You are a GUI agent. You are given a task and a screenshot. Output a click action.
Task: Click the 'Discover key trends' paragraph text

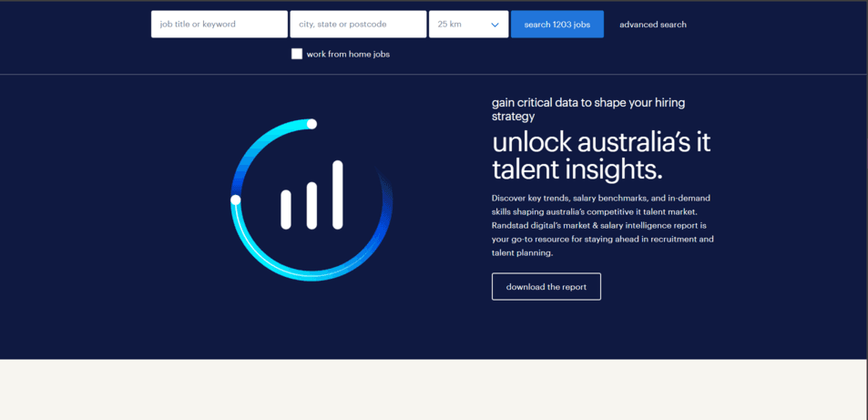tap(603, 226)
